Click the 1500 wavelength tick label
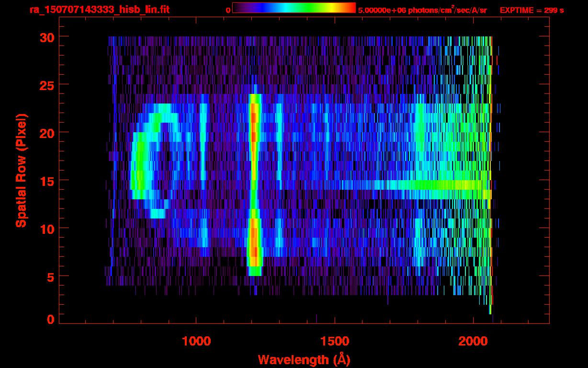The image size is (588, 368). point(334,341)
